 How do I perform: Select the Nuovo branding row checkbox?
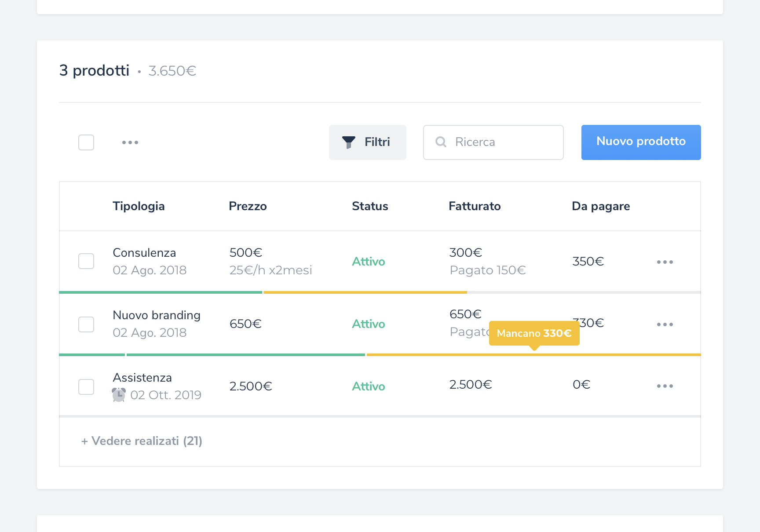(x=86, y=324)
